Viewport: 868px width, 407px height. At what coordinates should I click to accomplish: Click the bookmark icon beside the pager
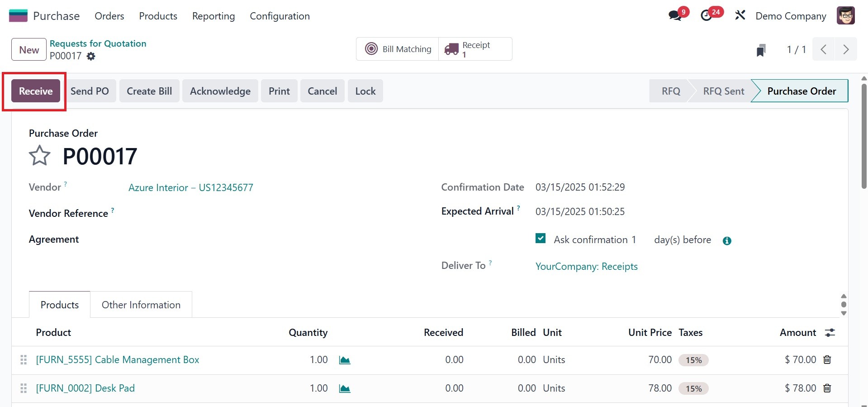tap(761, 50)
